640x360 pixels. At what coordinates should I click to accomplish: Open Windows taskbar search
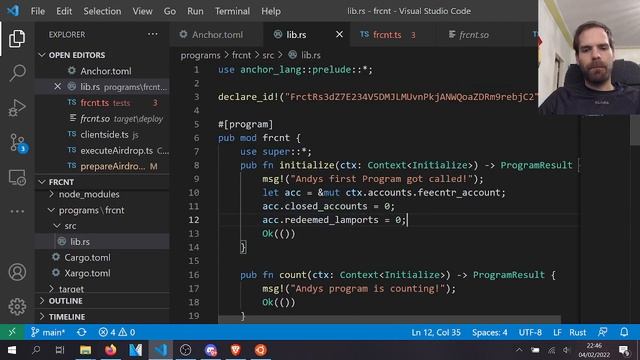point(36,350)
